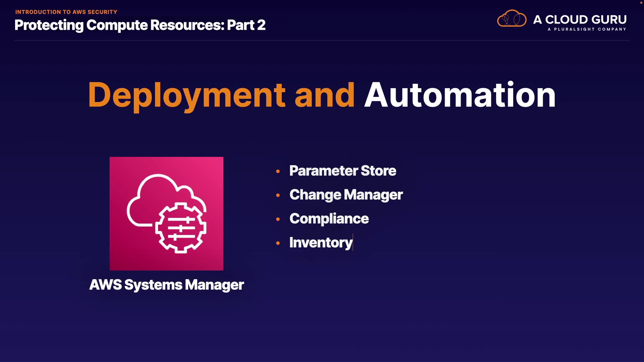Click the orange bullet before Compliance
Viewport: 644px width, 362px height.
click(278, 219)
